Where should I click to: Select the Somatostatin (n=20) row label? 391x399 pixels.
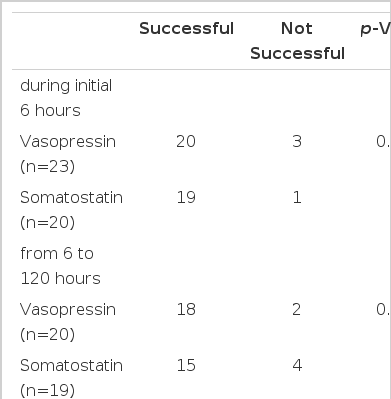(71, 210)
